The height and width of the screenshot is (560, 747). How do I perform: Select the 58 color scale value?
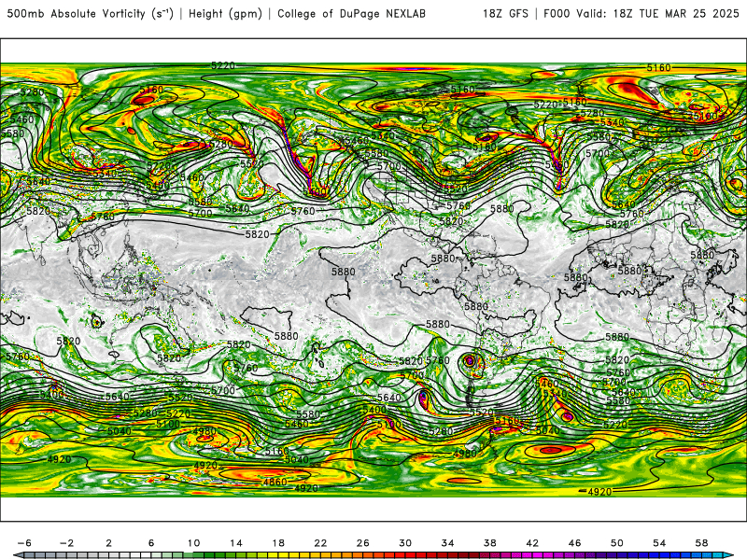pyautogui.click(x=701, y=543)
